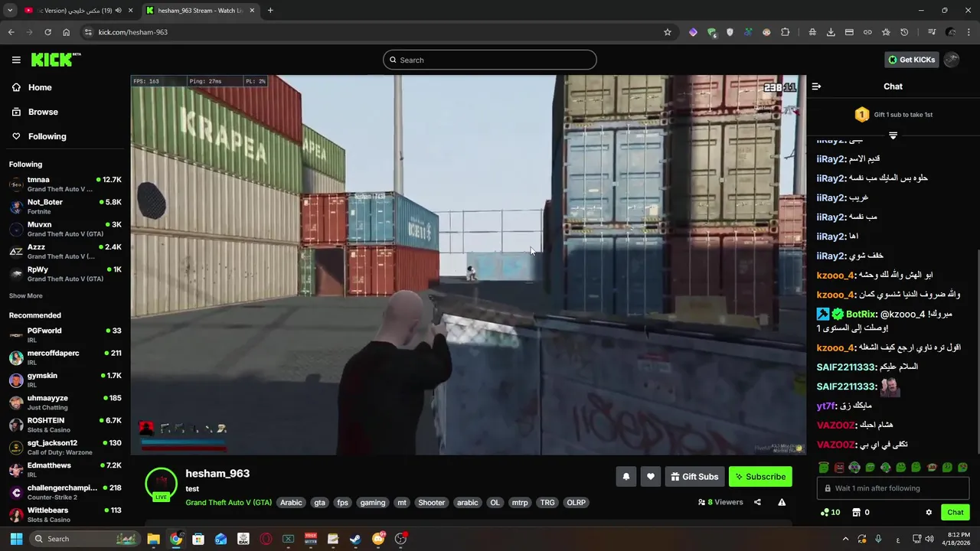Select the Arabic tag

[x=291, y=503]
